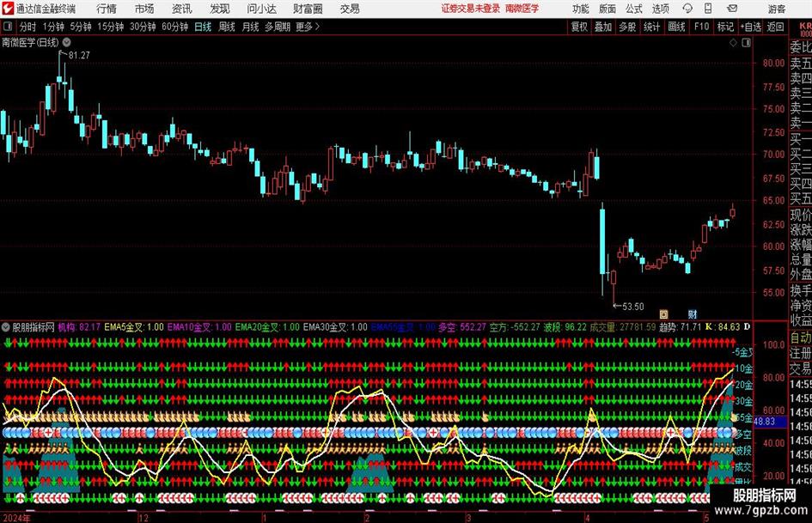This screenshot has width=812, height=523.
Task: Click the Tongdaxin red logo icon
Action: pos(8,9)
